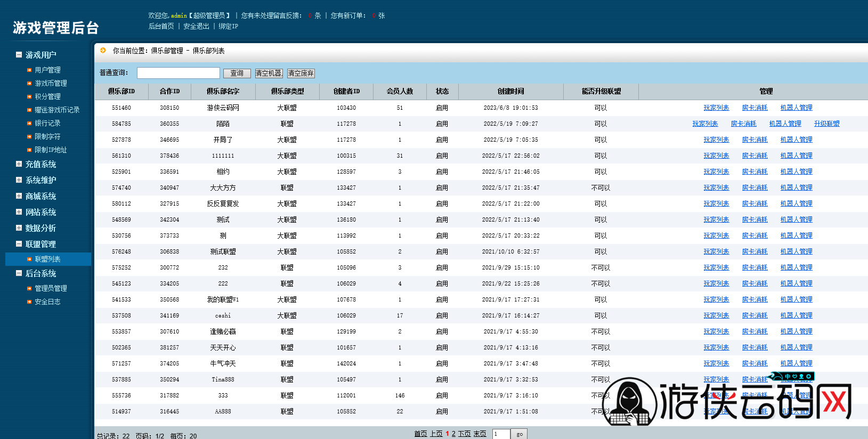The image size is (868, 439).
Task: Go to 下页 in pagination
Action: point(465,434)
